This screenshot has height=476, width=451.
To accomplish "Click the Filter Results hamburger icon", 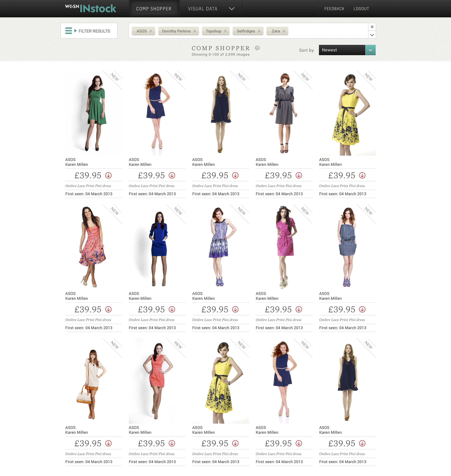I will tap(69, 31).
